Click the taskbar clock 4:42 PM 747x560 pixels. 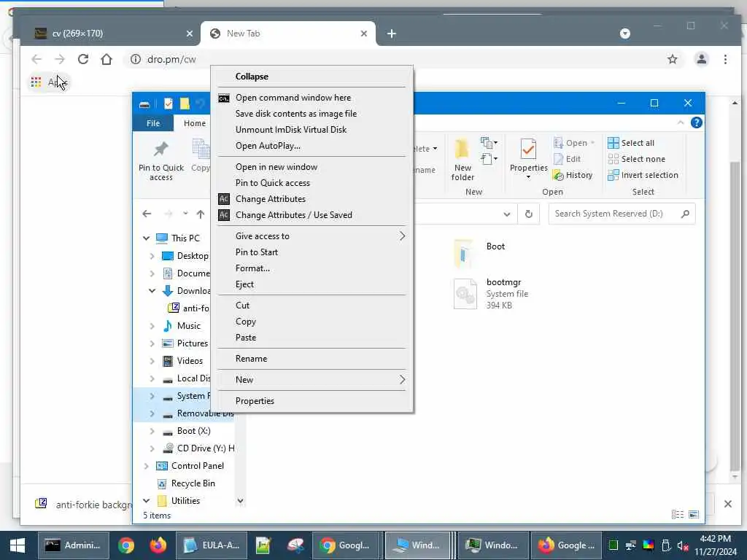(x=715, y=539)
